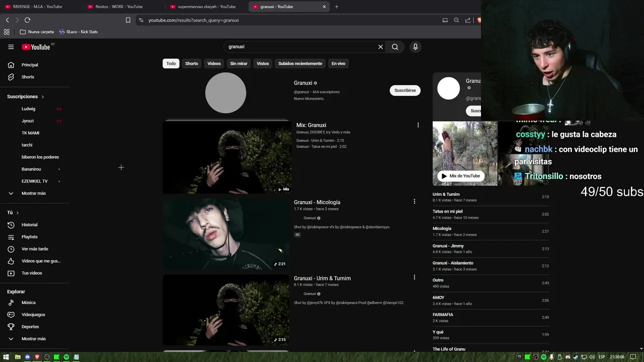Image resolution: width=644 pixels, height=362 pixels.
Task: Open the Granuxi channel avatar
Action: pos(225,93)
